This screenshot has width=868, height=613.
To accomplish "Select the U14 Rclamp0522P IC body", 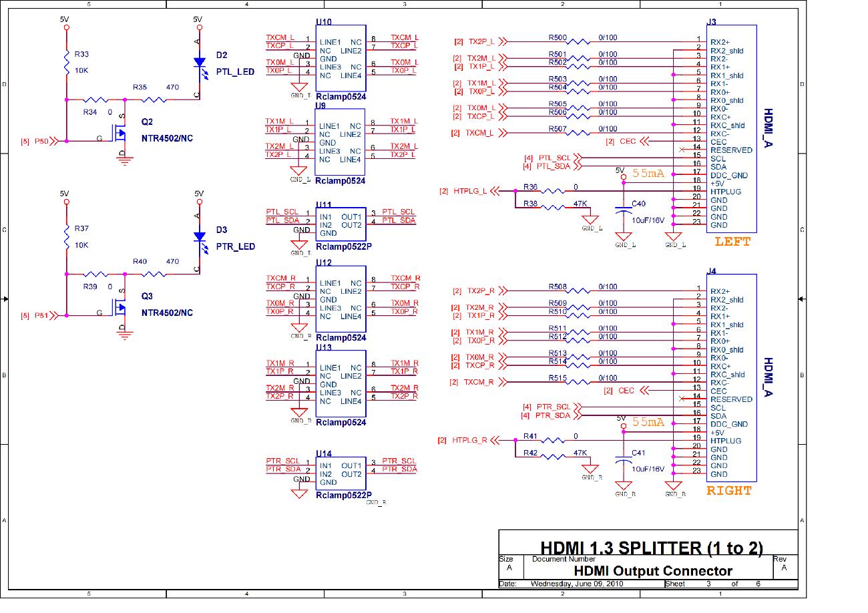I will pos(341,473).
